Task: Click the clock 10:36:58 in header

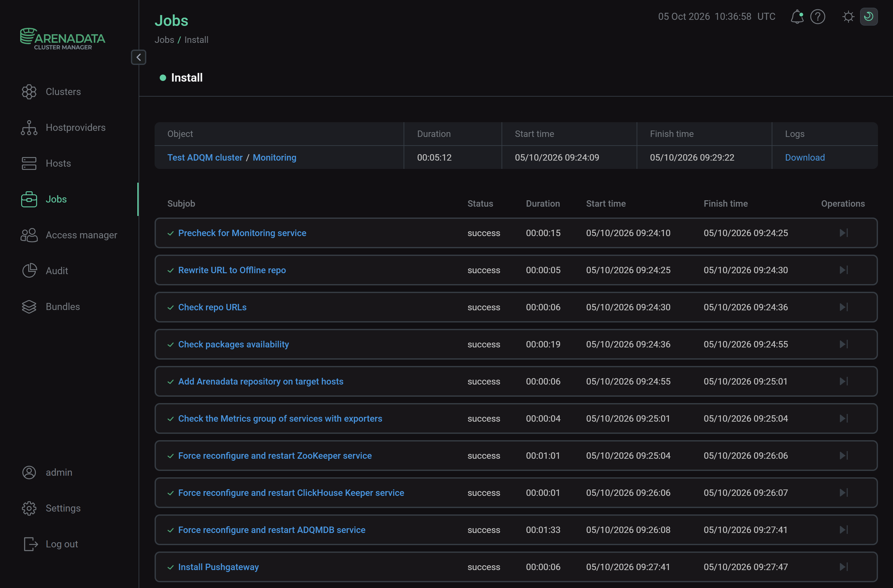Action: (733, 17)
